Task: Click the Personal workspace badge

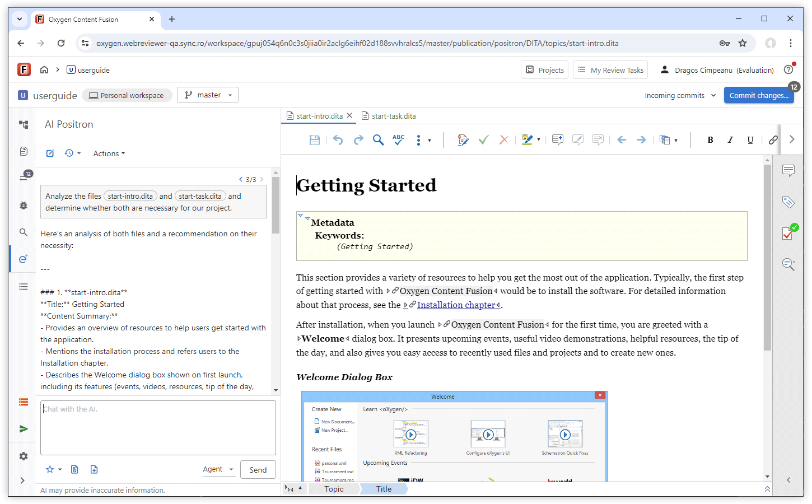Action: [x=127, y=95]
